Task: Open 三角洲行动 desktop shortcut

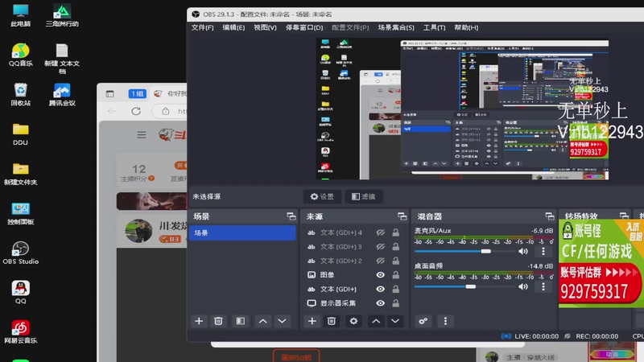Action: (x=62, y=15)
